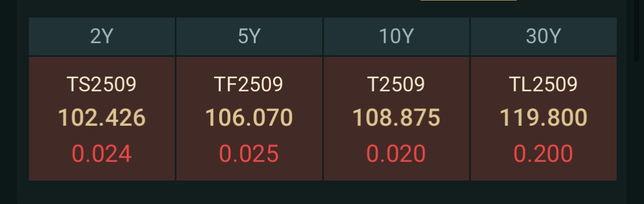
Task: Select the 10Y column header
Action: tap(396, 36)
